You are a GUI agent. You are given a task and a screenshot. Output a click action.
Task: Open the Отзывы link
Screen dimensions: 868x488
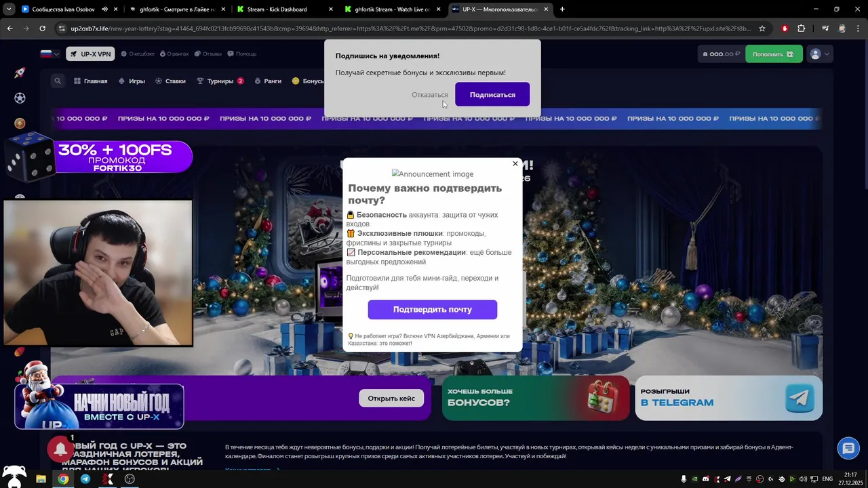[208, 54]
